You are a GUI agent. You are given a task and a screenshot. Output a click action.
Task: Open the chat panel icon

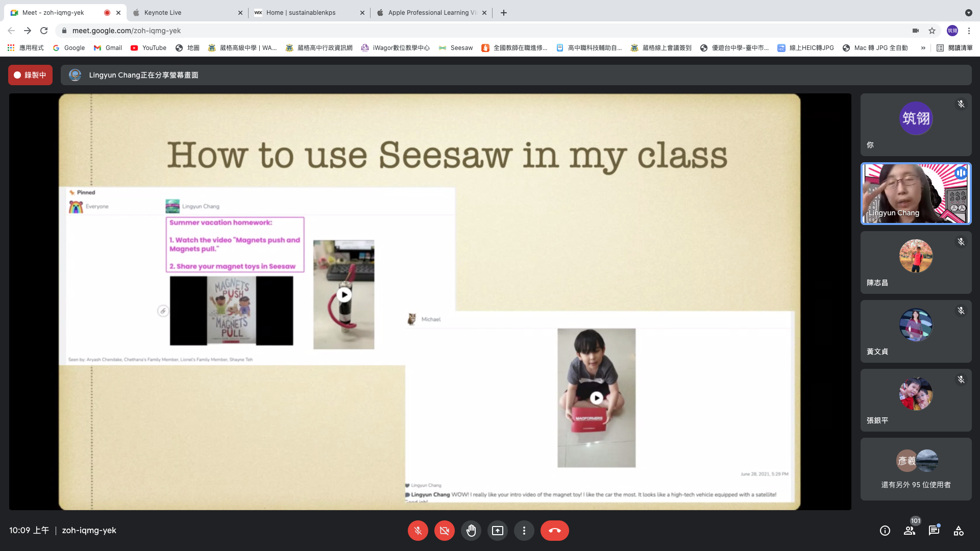click(934, 531)
